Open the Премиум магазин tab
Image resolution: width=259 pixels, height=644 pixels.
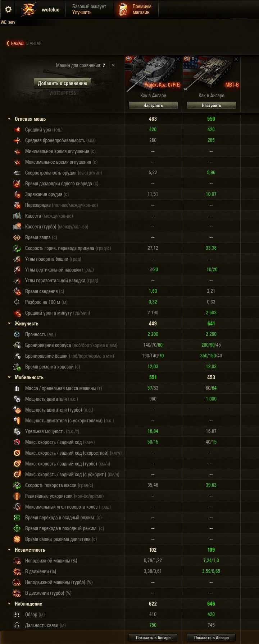137,9
